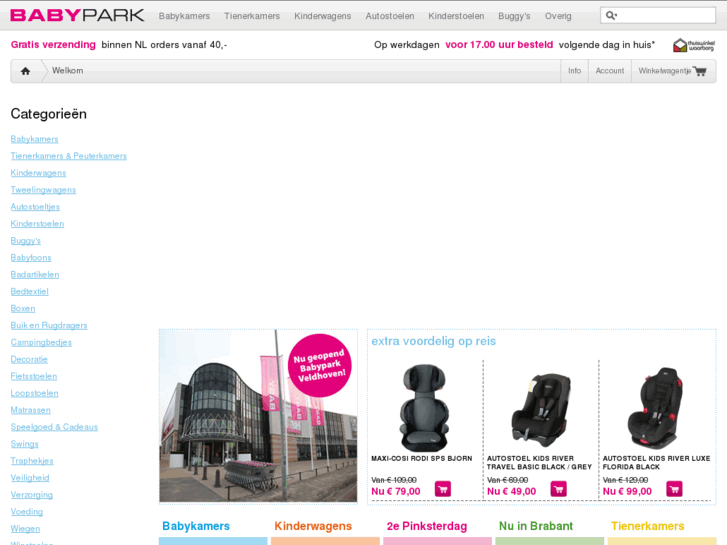Open Kinderwagens in top navigation
The height and width of the screenshot is (545, 727).
pyautogui.click(x=322, y=16)
